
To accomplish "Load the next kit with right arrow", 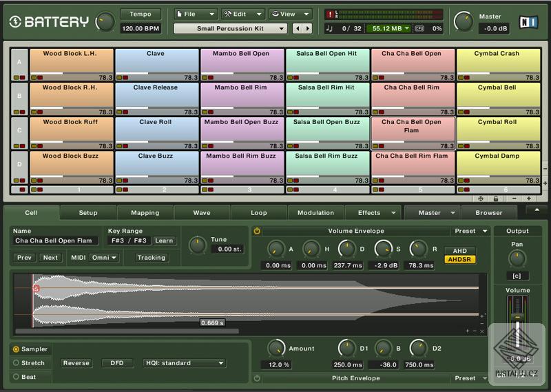I will tap(307, 28).
